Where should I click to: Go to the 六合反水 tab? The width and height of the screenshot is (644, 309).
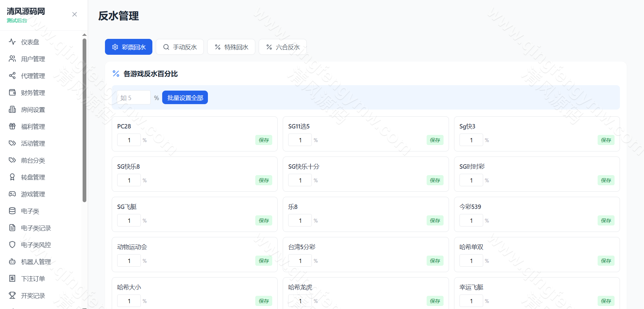[283, 47]
